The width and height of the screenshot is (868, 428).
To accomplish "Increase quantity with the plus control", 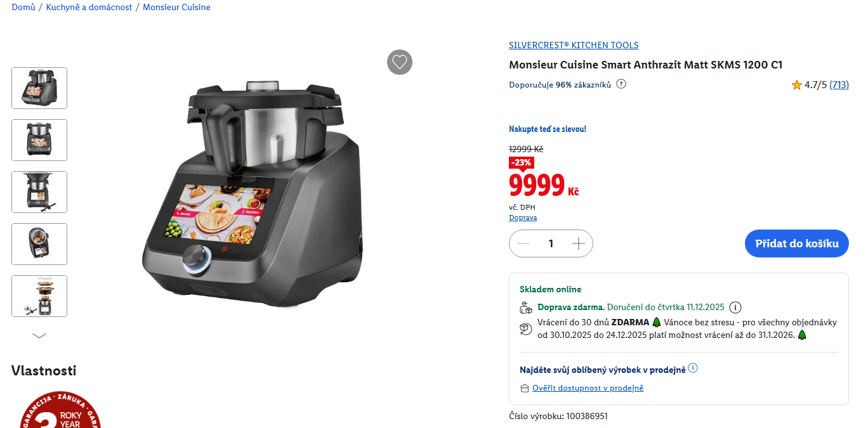I will tap(578, 243).
